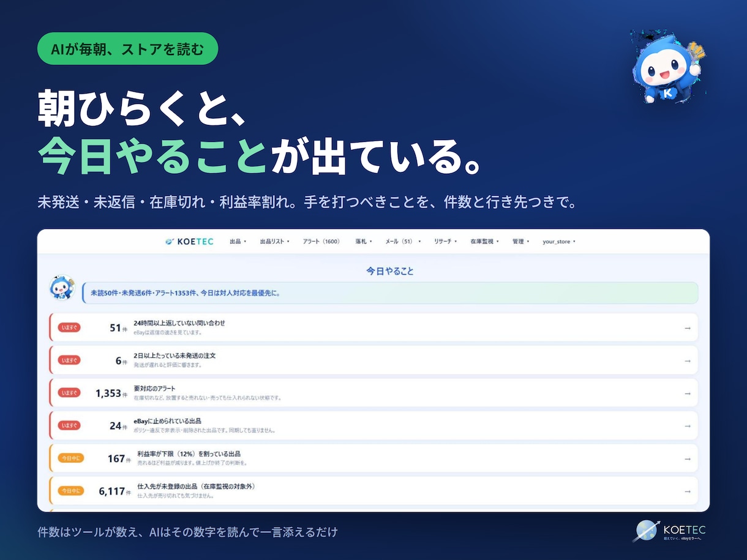Click the 24件 count
The width and height of the screenshot is (747, 560).
click(118, 426)
